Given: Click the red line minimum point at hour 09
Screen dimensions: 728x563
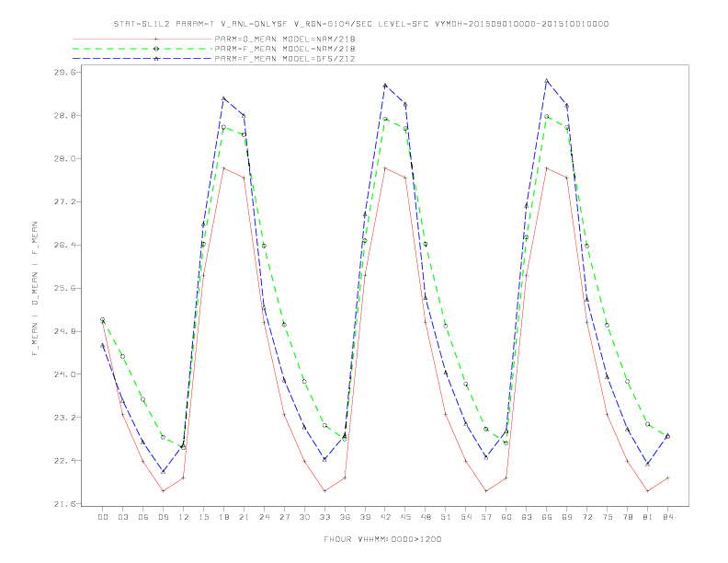Looking at the screenshot, I should 163,490.
